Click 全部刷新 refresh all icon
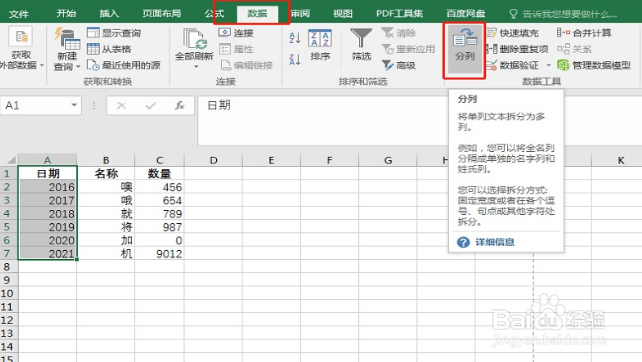Image resolution: width=642 pixels, height=362 pixels. tap(194, 39)
